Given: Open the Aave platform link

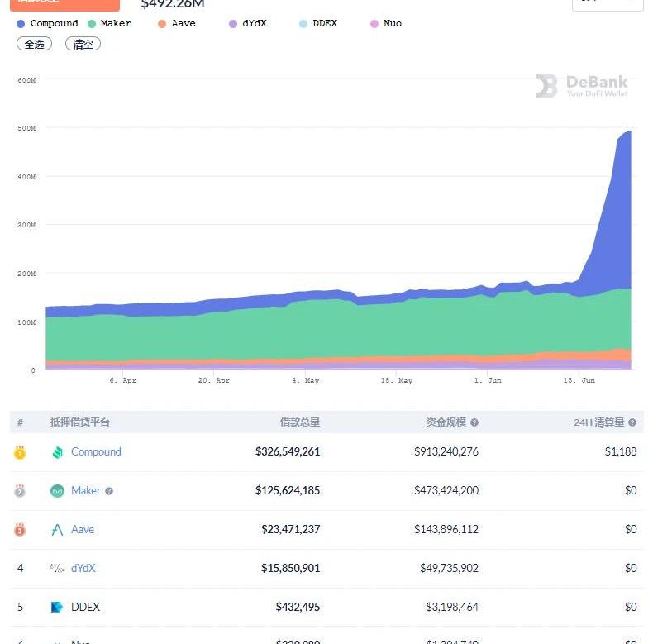Looking at the screenshot, I should [83, 529].
